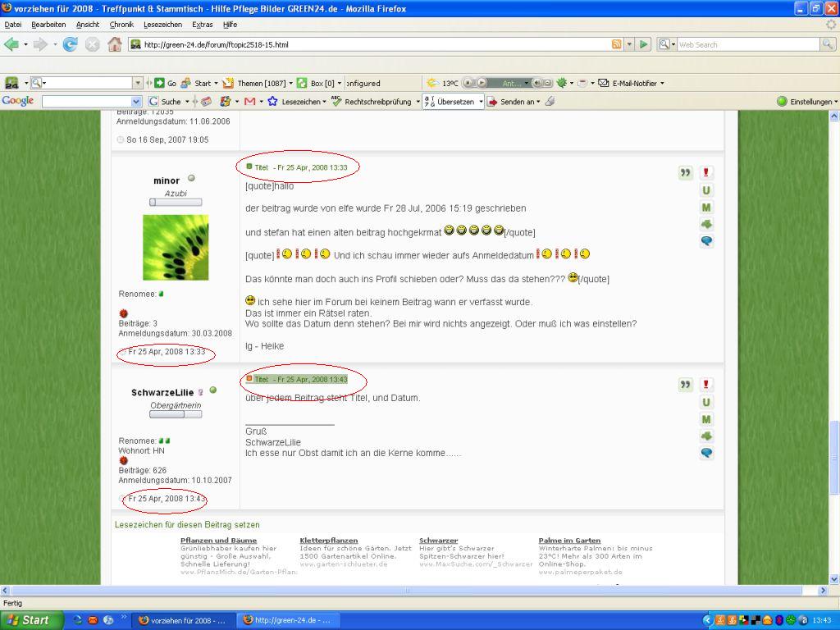Click the blue speech bubble on SchwarzeLilie's post
This screenshot has height=630, width=840.
(x=706, y=453)
